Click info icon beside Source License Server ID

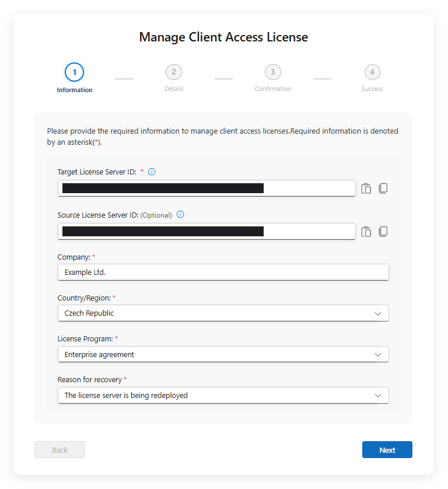coord(180,215)
